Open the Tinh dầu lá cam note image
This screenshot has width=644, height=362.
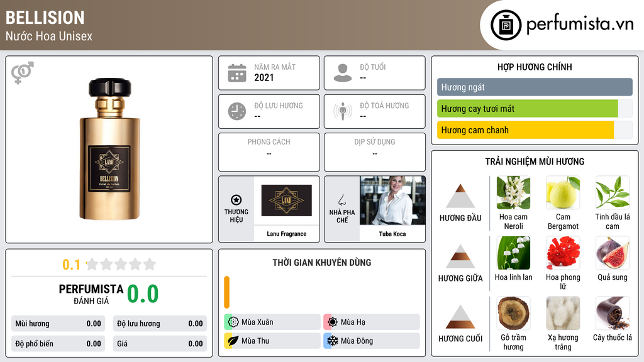coord(613,193)
